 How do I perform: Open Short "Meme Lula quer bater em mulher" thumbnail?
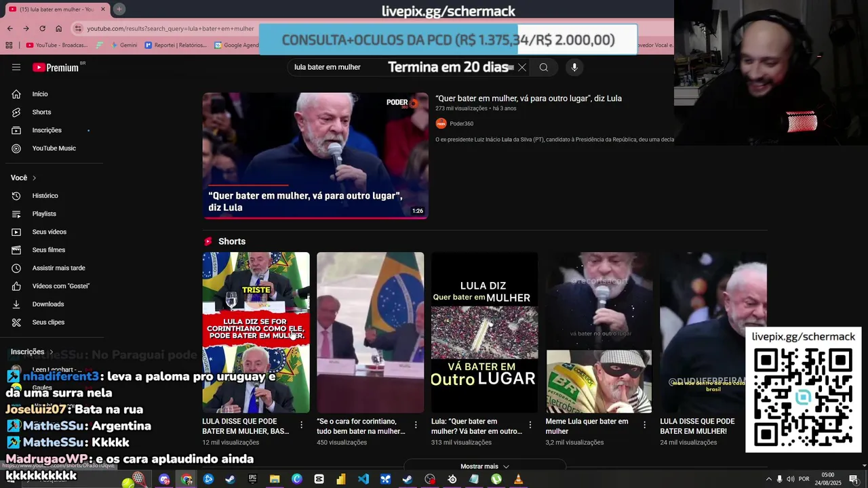click(599, 332)
